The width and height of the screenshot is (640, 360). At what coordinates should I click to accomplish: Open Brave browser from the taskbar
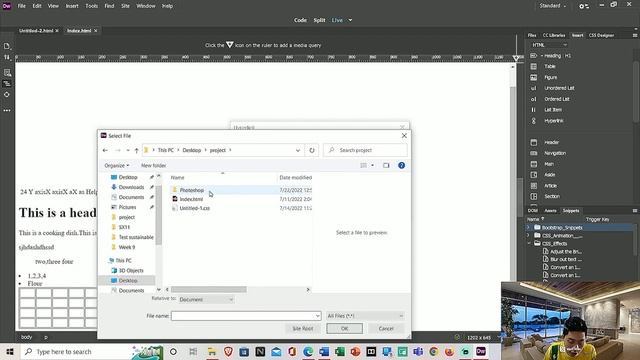(x=228, y=351)
